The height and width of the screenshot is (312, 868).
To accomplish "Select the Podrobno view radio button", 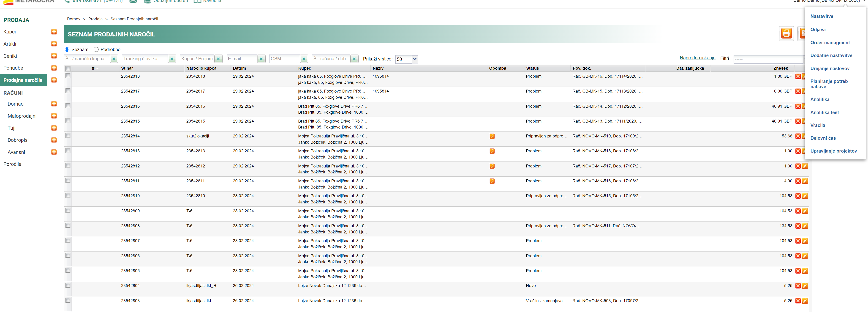I will point(96,49).
